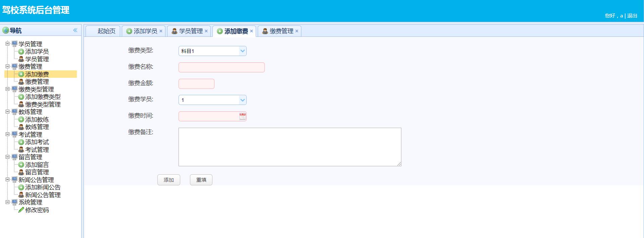
Task: Click green plus icon beside 添加教练
Action: pyautogui.click(x=21, y=120)
